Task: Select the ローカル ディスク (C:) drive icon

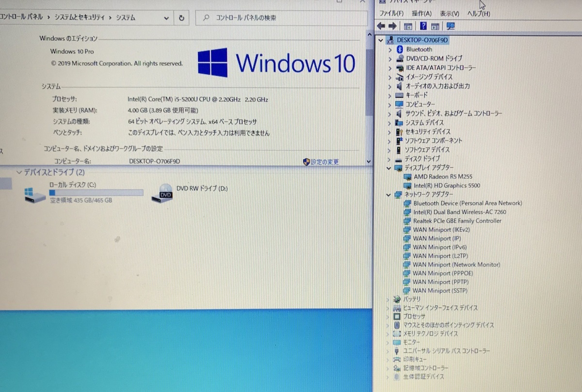Action: [35, 195]
